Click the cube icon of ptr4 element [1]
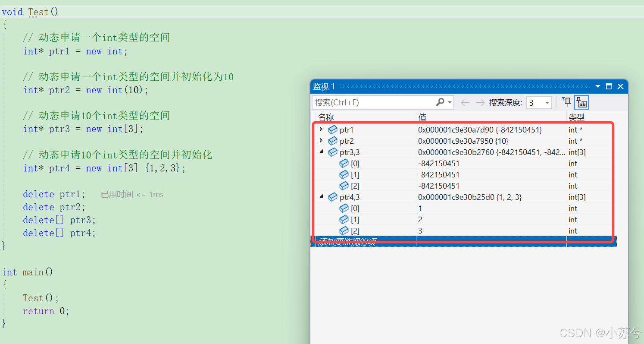The height and width of the screenshot is (344, 644). point(344,219)
